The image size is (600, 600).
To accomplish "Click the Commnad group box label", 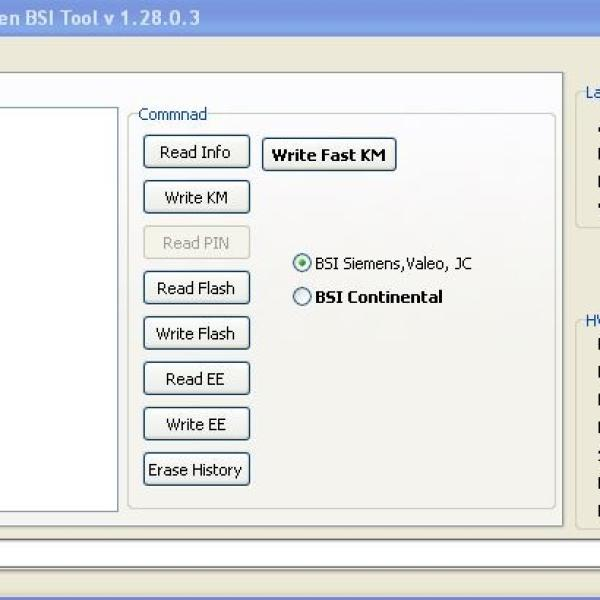I will [x=172, y=114].
